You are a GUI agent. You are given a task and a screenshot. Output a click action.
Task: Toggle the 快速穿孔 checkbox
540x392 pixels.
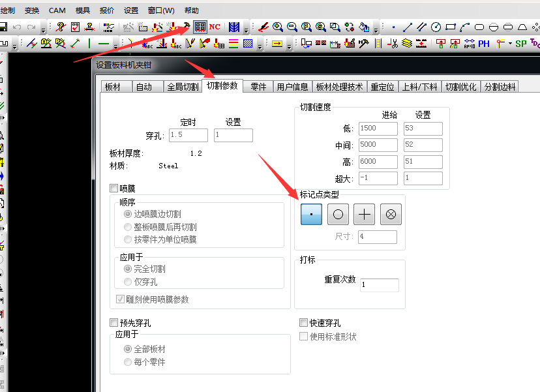click(303, 323)
